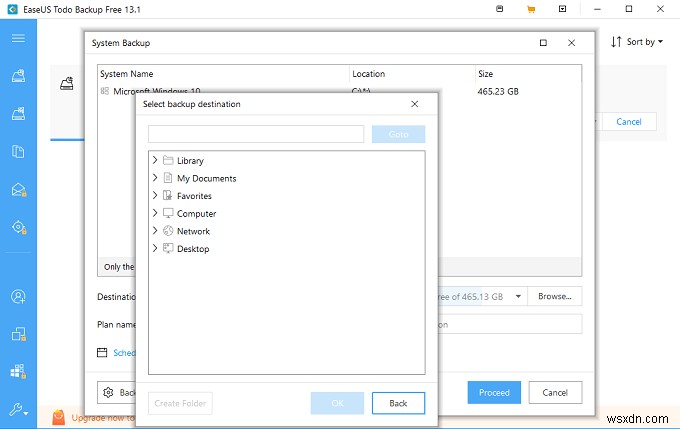Select the Library tree item
Screen dimensions: 680x429
(x=190, y=160)
